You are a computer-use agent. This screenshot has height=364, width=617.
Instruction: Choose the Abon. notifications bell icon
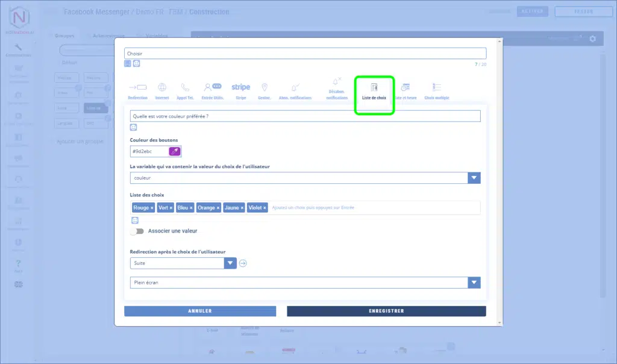pos(295,90)
